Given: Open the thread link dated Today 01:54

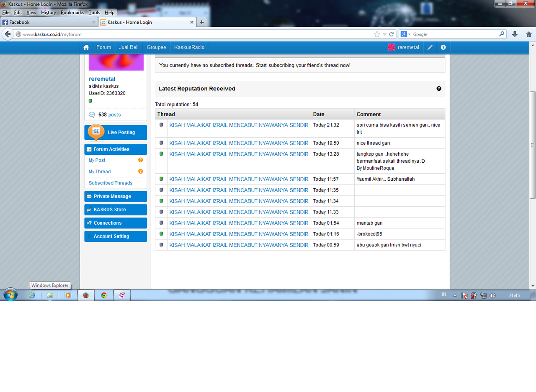Looking at the screenshot, I should pos(239,223).
